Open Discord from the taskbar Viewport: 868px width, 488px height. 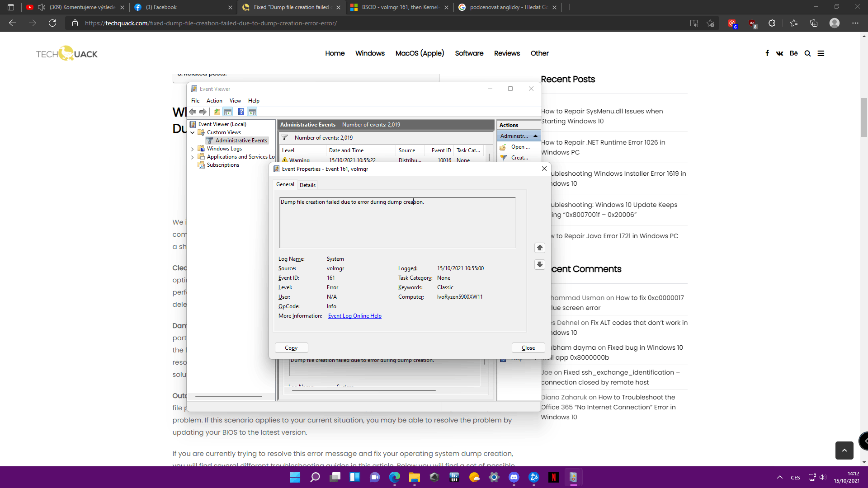coord(514,477)
